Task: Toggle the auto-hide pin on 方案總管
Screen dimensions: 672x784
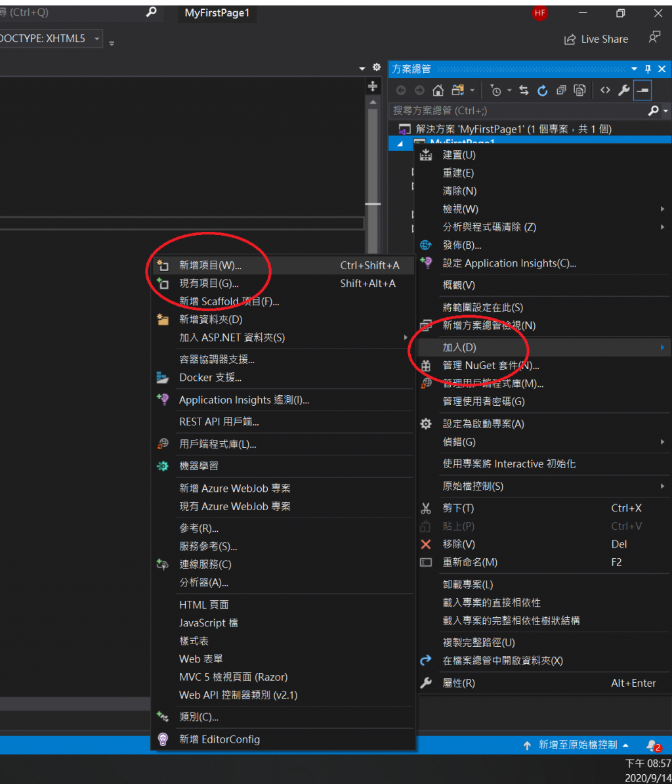Action: [x=648, y=69]
